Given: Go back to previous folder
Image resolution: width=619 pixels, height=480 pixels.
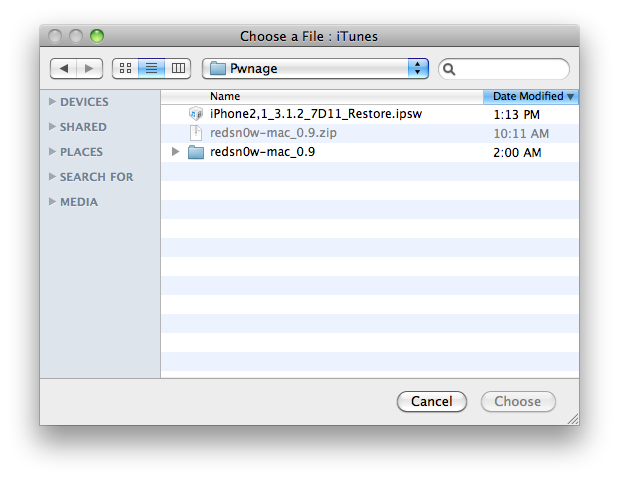Looking at the screenshot, I should tap(64, 68).
